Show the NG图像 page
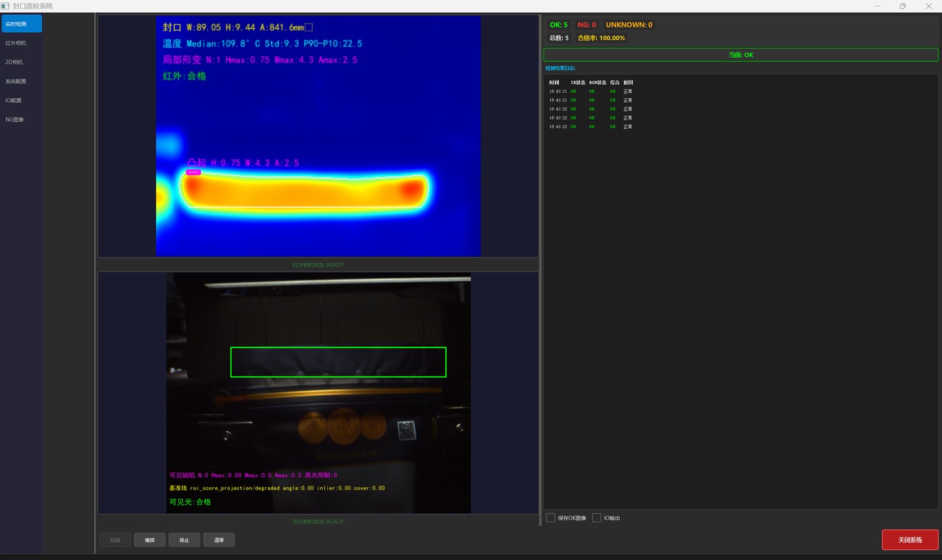The image size is (942, 560). (22, 120)
